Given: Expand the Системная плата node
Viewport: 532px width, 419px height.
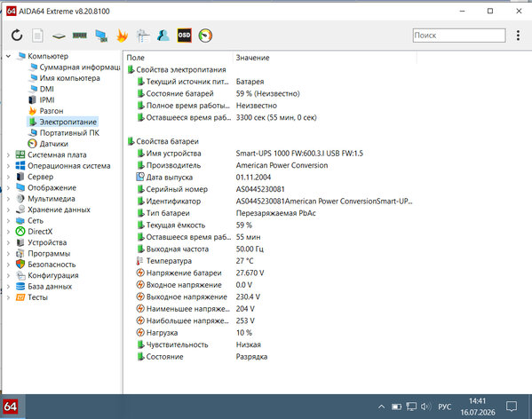Looking at the screenshot, I should tap(8, 155).
